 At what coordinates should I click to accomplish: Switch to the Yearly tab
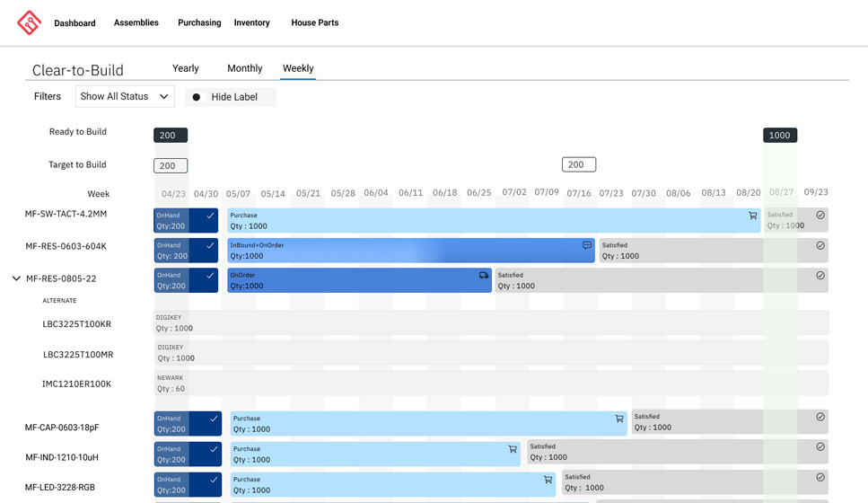click(186, 68)
